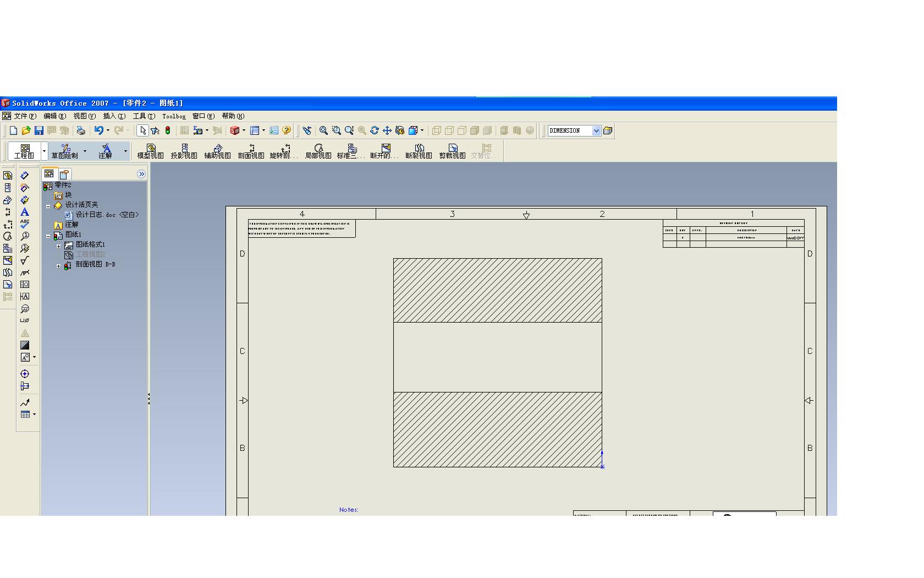Activate the Pan four-arrow tool
Screen dimensions: 924x578
click(x=387, y=130)
